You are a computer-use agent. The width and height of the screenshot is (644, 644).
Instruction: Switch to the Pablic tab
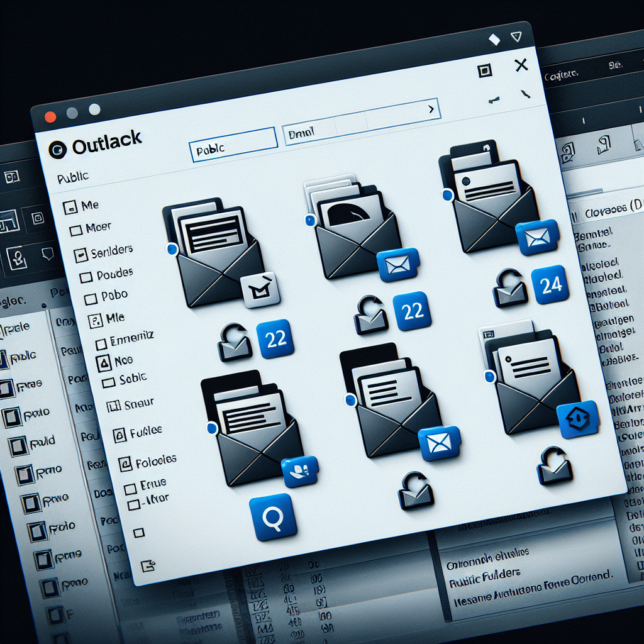click(x=232, y=148)
